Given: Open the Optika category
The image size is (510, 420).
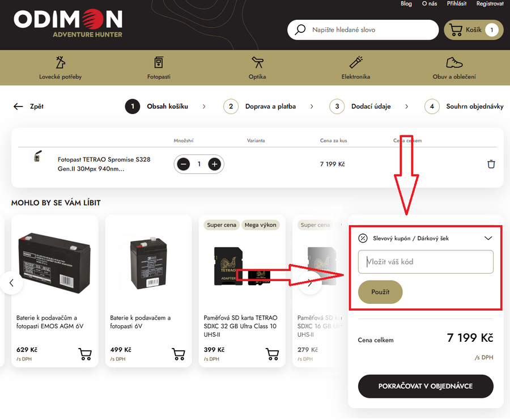Looking at the screenshot, I should click(x=257, y=68).
